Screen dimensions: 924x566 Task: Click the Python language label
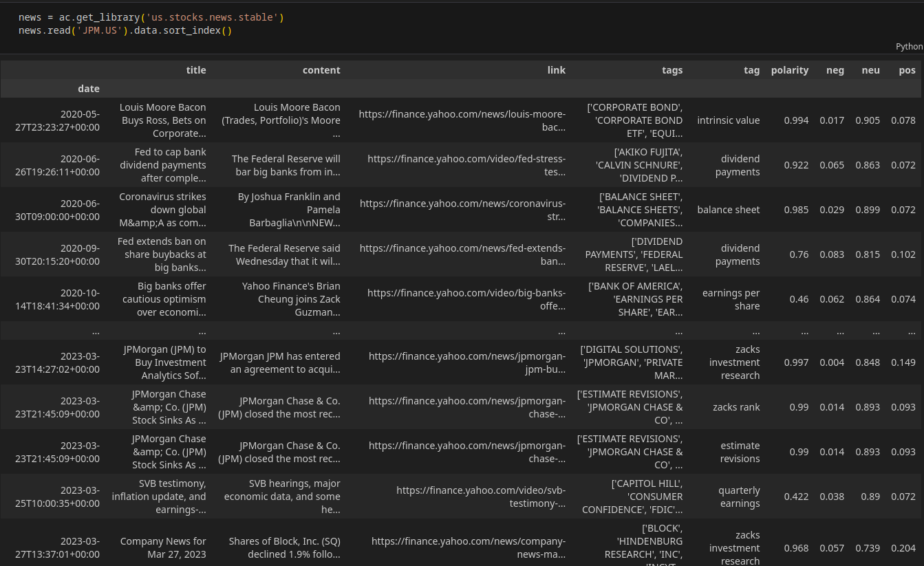pyautogui.click(x=909, y=46)
